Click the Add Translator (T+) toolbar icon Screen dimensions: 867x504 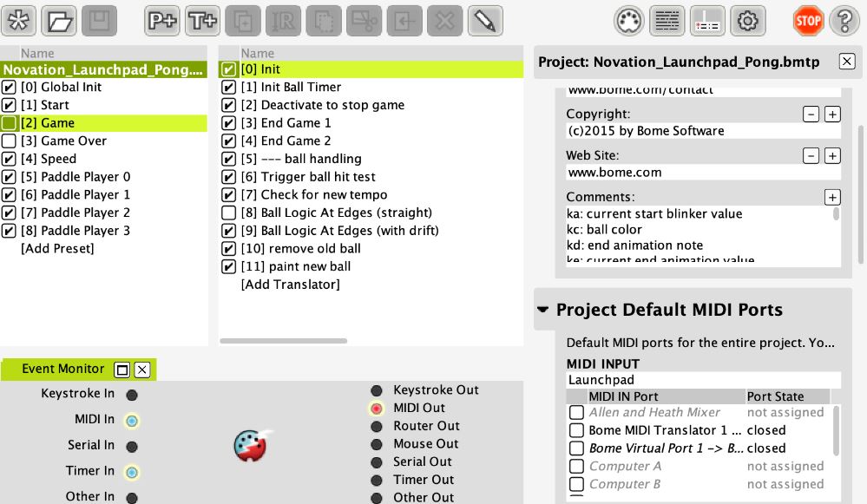[202, 21]
